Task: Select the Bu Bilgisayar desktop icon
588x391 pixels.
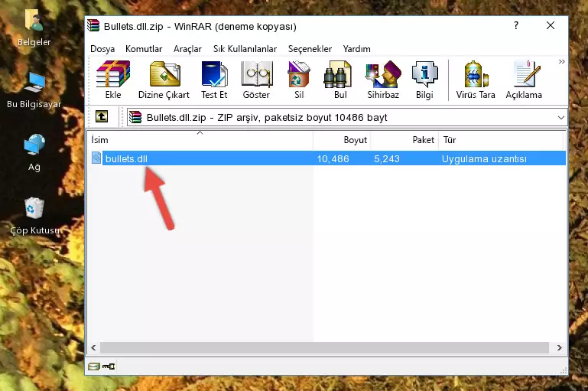Action: pyautogui.click(x=34, y=90)
